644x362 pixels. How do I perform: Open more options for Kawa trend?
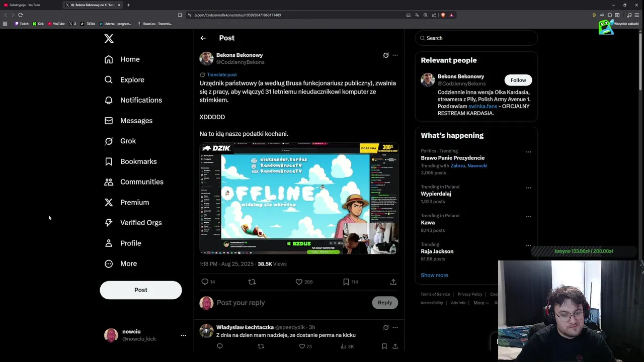pyautogui.click(x=528, y=217)
